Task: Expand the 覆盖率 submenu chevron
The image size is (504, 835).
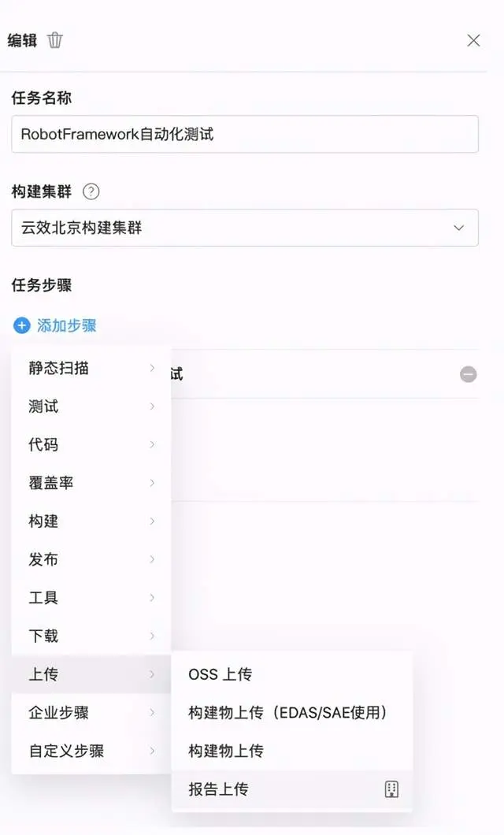Action: [x=152, y=483]
